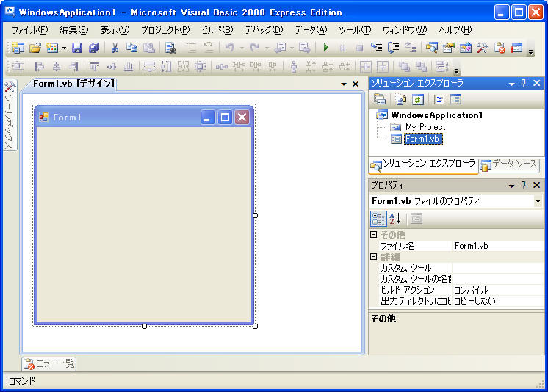Open プロパティ panel window position dropdown
Image resolution: width=548 pixels, height=392 pixels.
click(x=511, y=186)
